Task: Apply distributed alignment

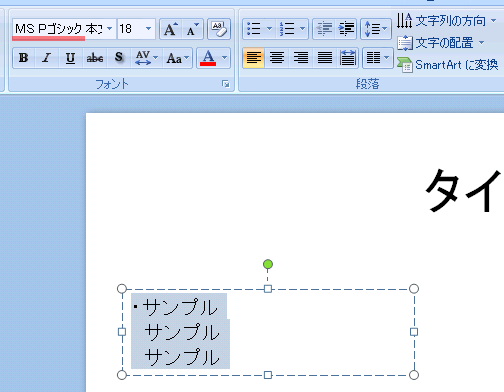Action: click(x=347, y=58)
